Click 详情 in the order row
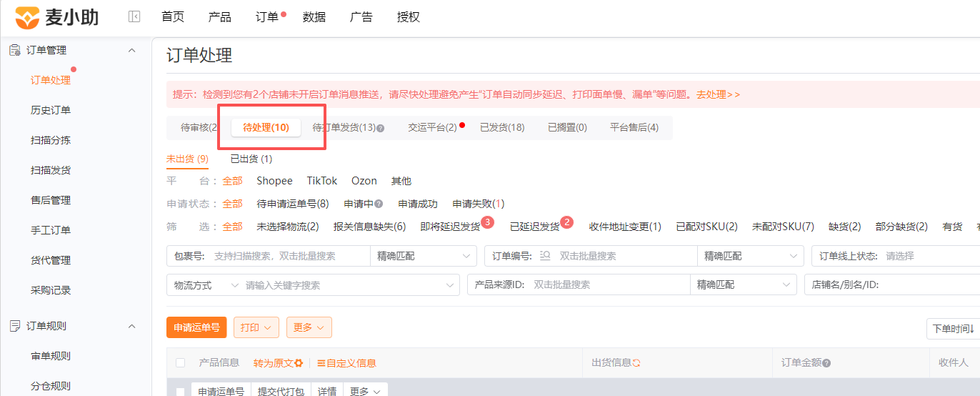980x396 pixels. 327,391
